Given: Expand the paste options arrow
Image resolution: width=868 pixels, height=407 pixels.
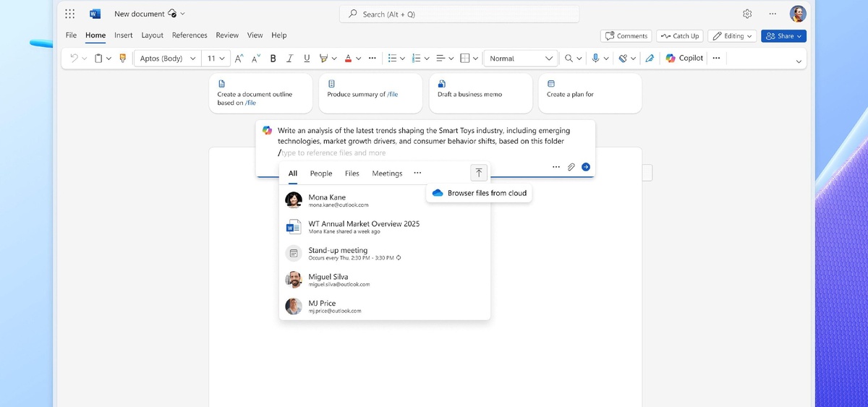Looking at the screenshot, I should coord(109,59).
